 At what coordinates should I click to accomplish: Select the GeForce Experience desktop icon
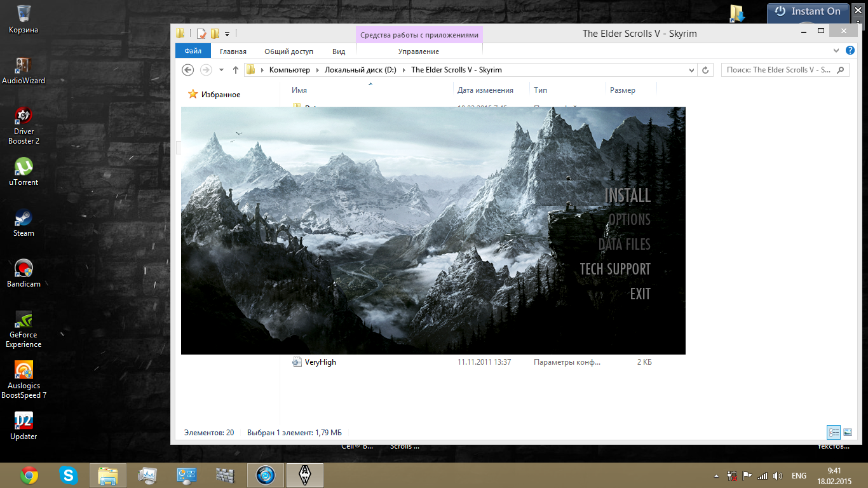tap(24, 329)
